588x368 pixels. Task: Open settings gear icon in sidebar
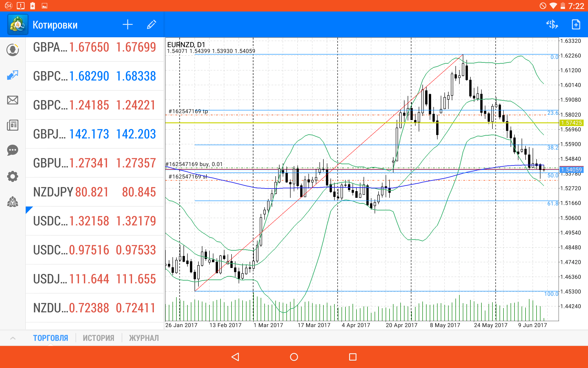13,176
